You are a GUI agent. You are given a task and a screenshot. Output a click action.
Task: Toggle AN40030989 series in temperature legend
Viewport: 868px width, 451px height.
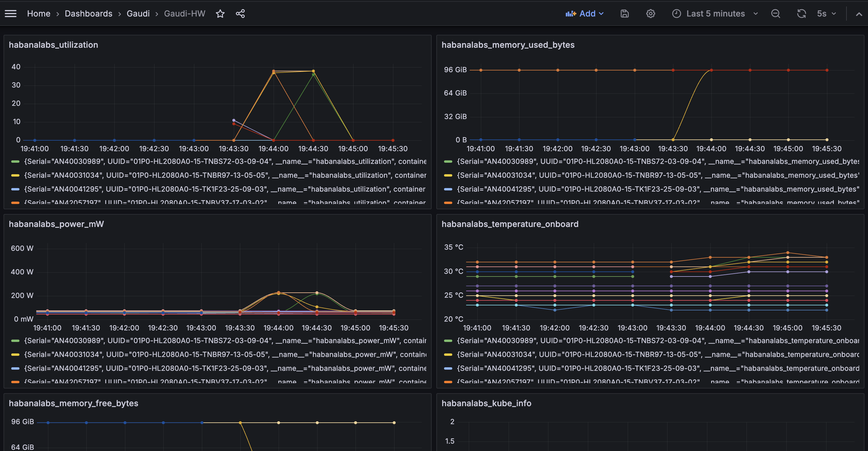tap(658, 340)
